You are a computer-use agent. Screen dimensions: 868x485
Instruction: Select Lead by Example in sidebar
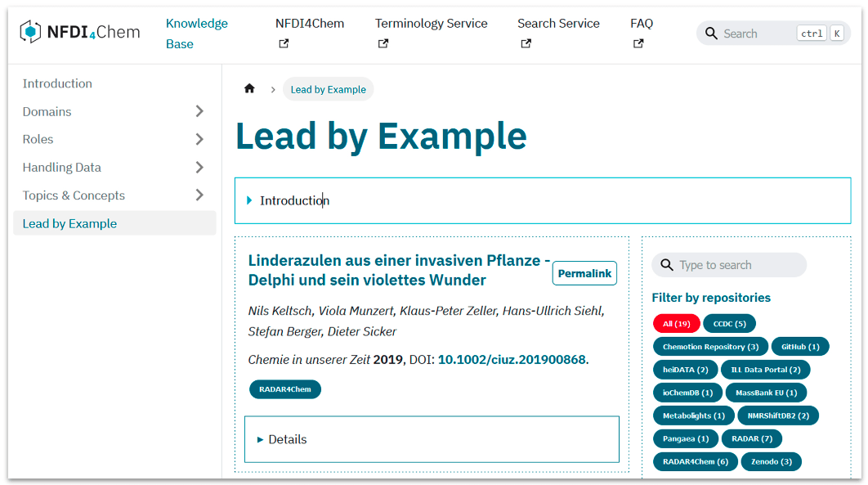[114, 223]
